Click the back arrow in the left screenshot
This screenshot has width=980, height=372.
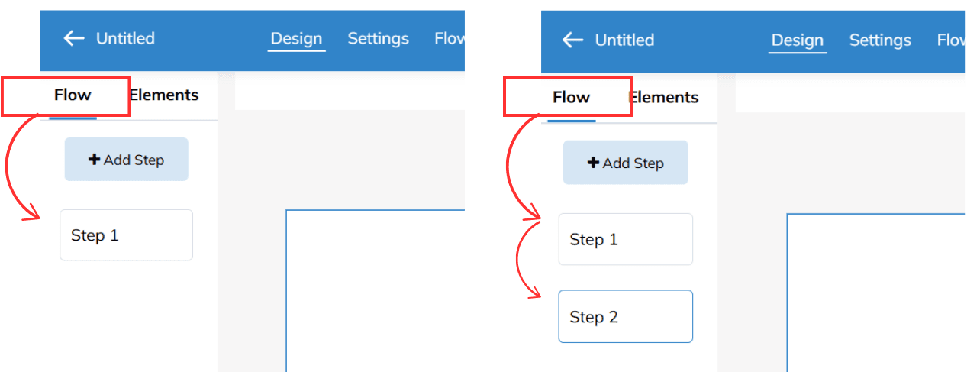click(x=74, y=38)
